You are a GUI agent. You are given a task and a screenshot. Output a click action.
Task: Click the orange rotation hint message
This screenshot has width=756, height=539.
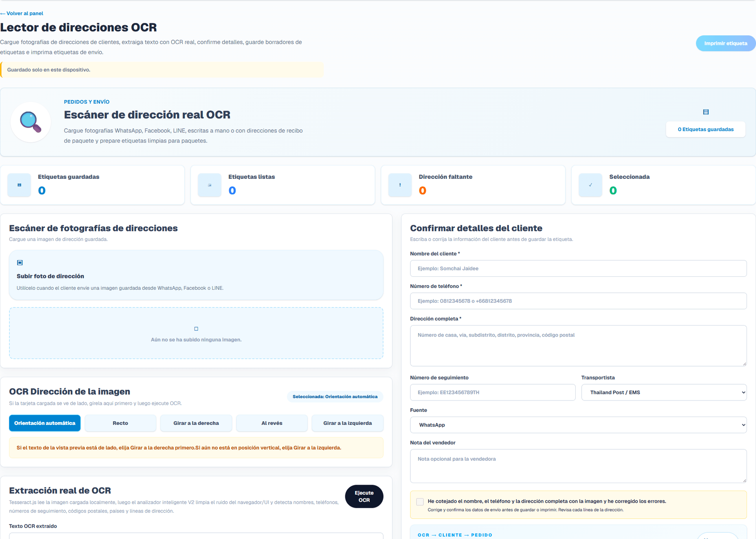(x=196, y=448)
